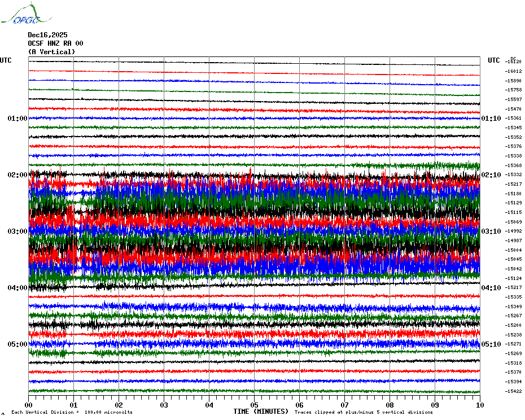Click the "(A Vertical)" component label
Viewport: 525px width, 420px height.
tap(51, 52)
